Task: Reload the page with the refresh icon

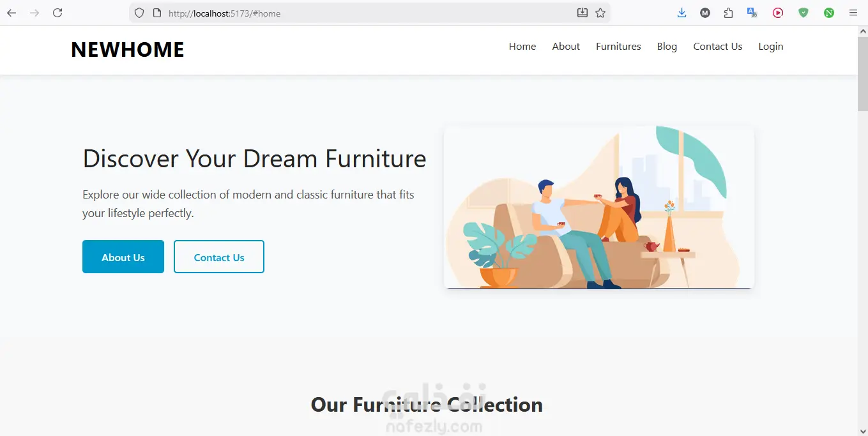Action: point(57,13)
